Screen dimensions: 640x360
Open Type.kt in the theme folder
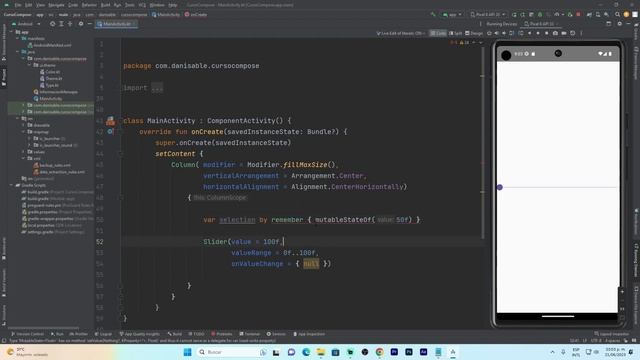point(52,85)
